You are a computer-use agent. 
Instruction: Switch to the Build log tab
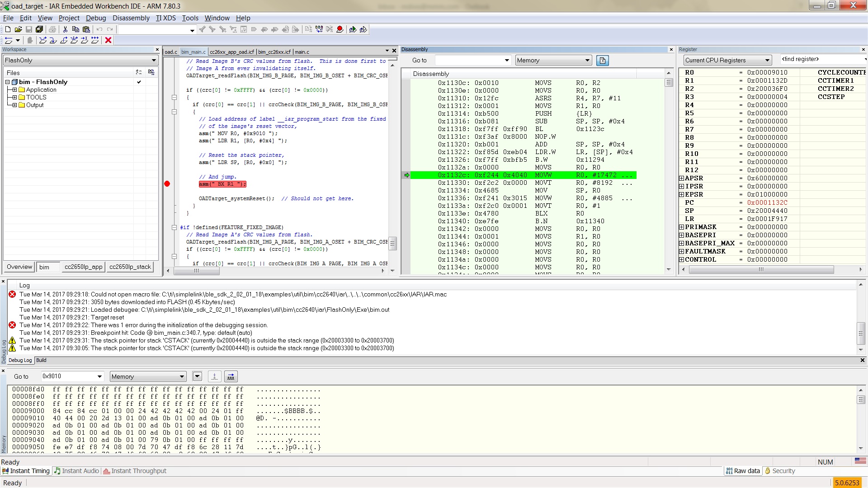pyautogui.click(x=41, y=360)
